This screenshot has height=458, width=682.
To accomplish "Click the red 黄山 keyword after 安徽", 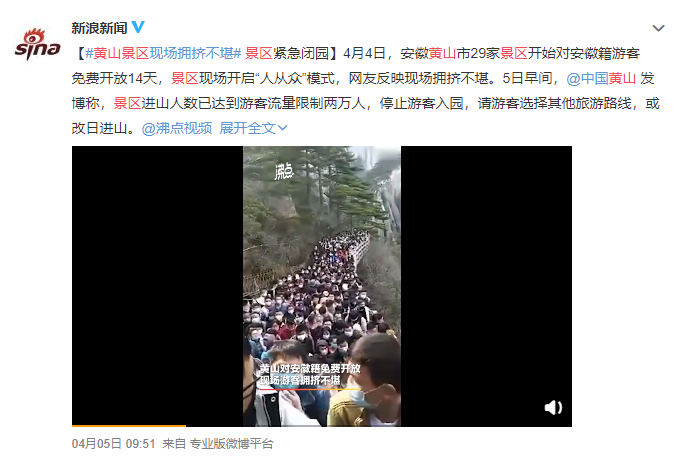I will click(442, 53).
